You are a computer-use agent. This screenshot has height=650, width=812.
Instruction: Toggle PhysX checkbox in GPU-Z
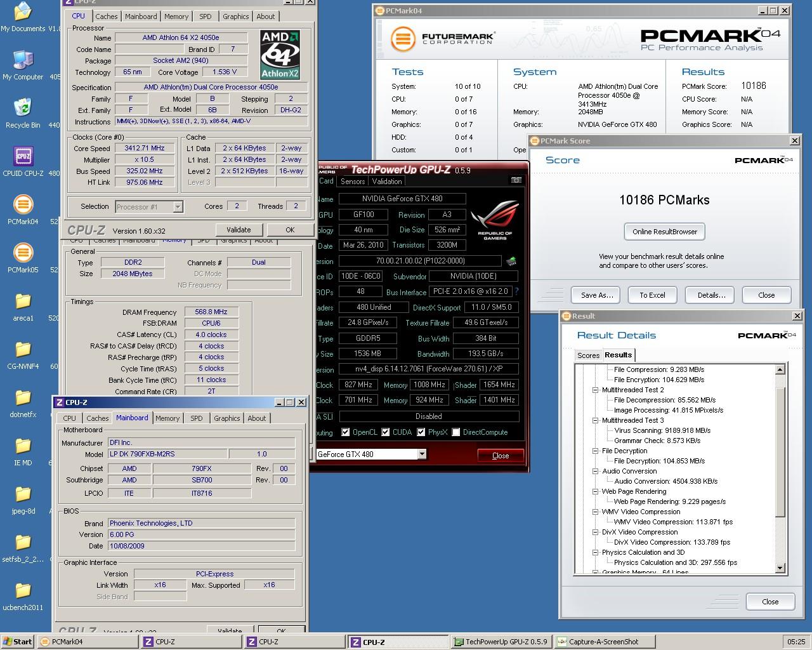click(421, 432)
